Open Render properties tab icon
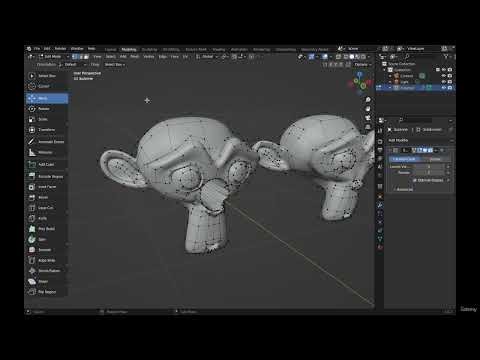The width and height of the screenshot is (480, 360). (x=380, y=141)
